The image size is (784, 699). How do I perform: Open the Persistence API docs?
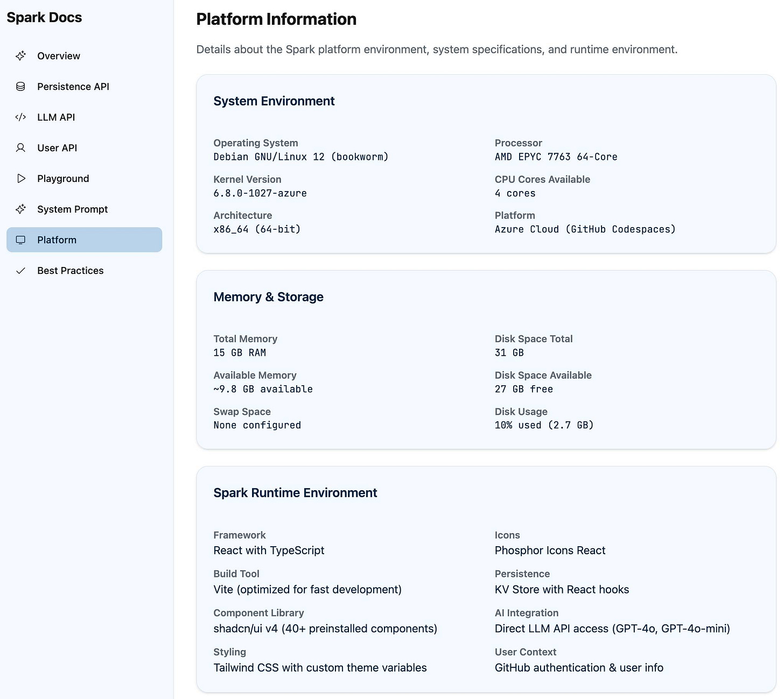(x=73, y=87)
